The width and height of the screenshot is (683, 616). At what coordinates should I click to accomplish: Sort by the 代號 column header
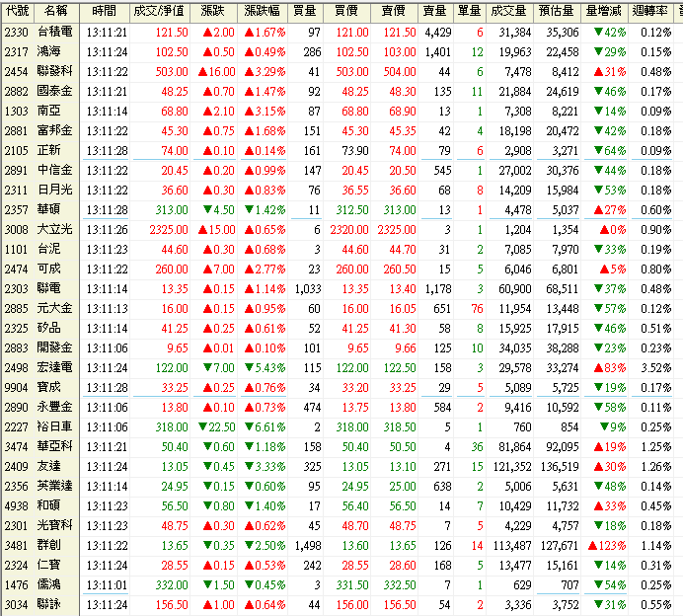coord(18,11)
